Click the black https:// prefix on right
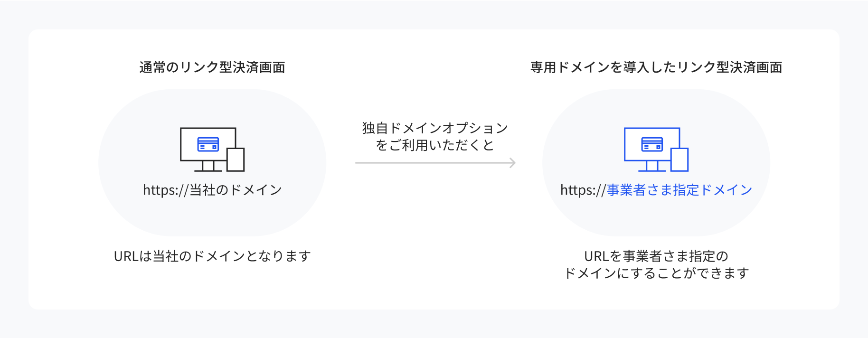 coord(583,190)
